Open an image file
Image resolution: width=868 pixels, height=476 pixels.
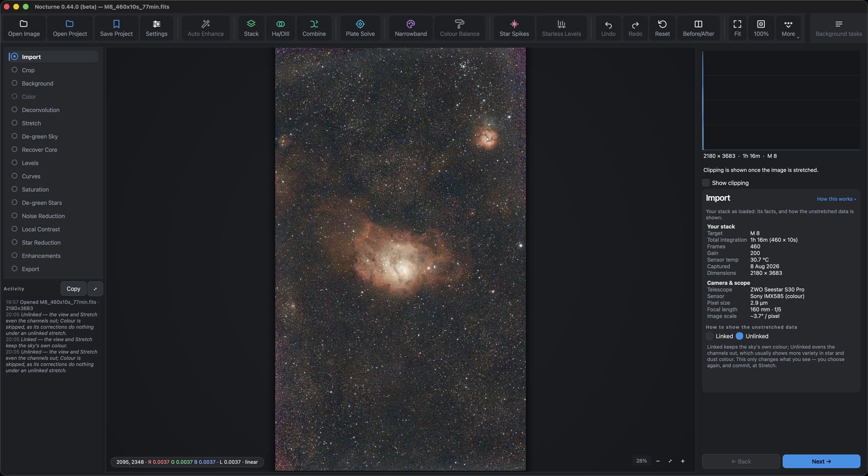point(24,28)
